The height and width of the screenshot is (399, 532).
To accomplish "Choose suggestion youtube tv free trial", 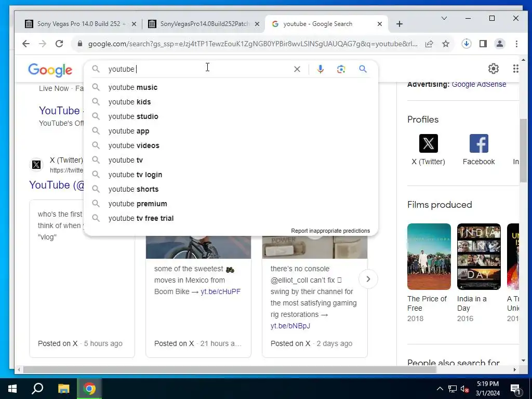I will (231, 219).
